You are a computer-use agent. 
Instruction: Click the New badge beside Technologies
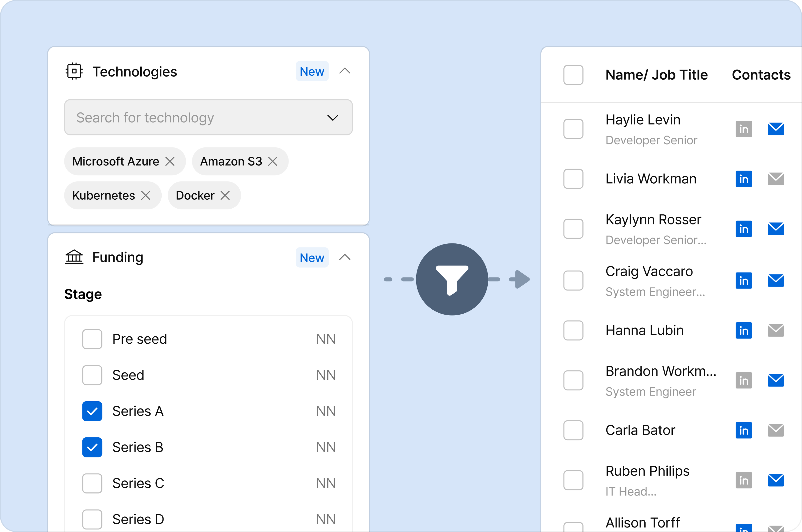coord(312,71)
